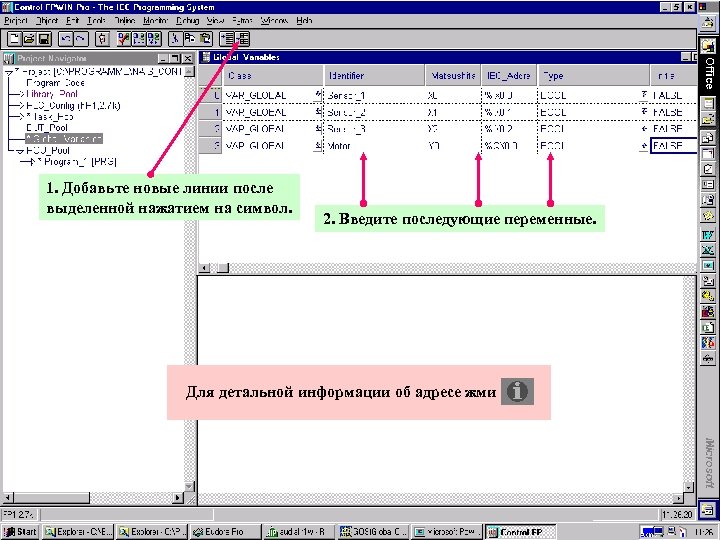Collapse the Project root node in navigator

click(9, 73)
